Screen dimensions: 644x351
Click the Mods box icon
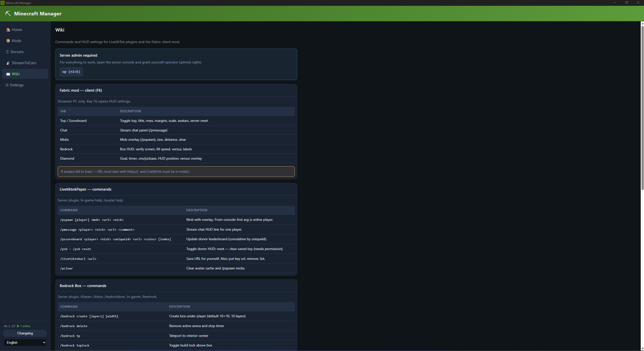tap(8, 41)
